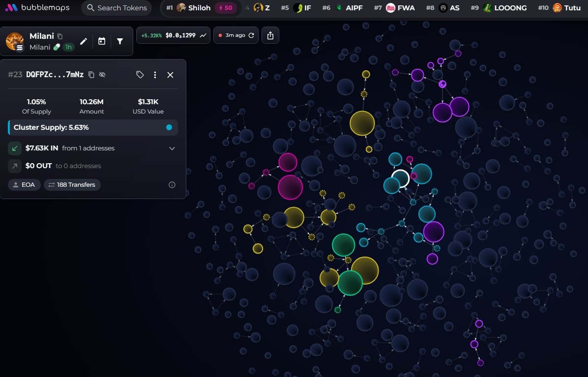Click the Milani token avatar image

click(x=15, y=41)
